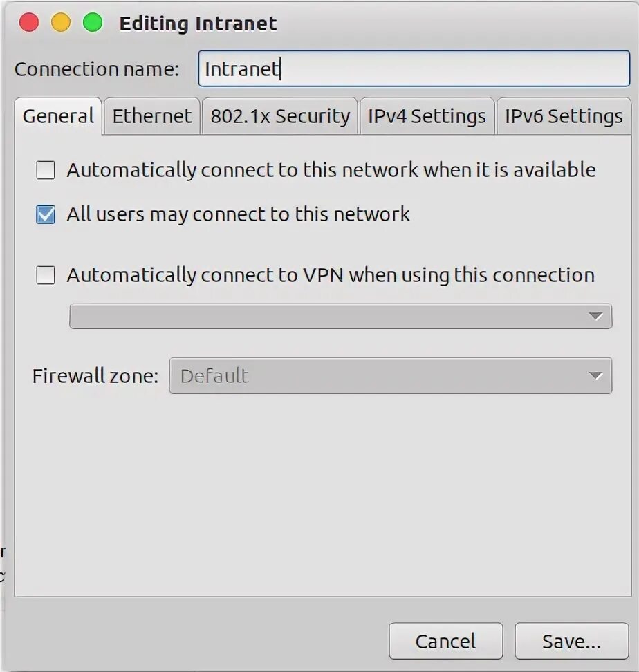This screenshot has width=639, height=672.
Task: Click the Editing Intranet title text
Action: [x=198, y=23]
